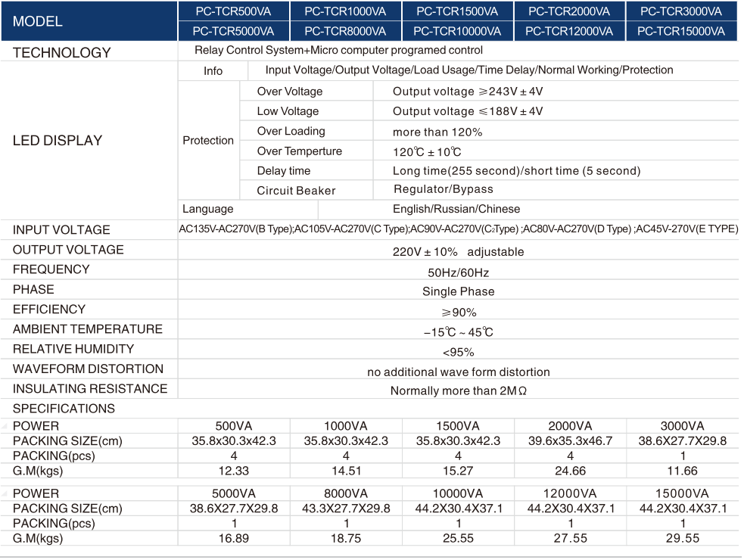Click the LED DISPLAY section label
Viewport: 744px width, 560px height.
click(x=58, y=140)
